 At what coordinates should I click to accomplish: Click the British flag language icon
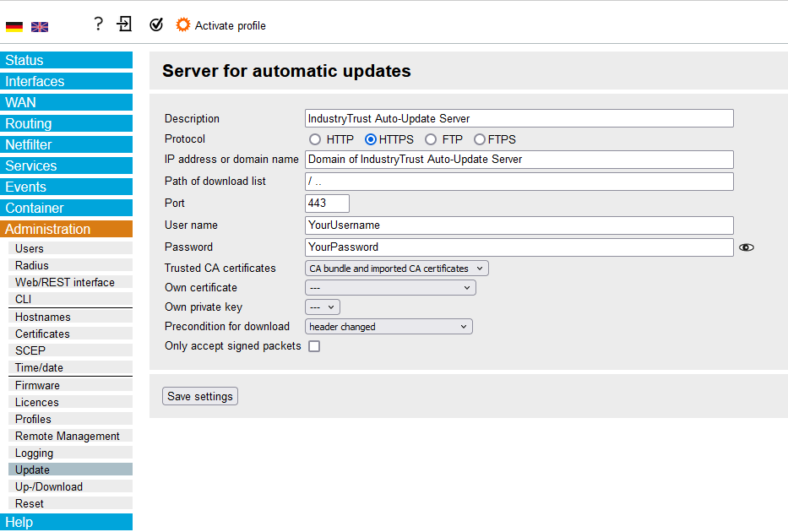tap(40, 27)
